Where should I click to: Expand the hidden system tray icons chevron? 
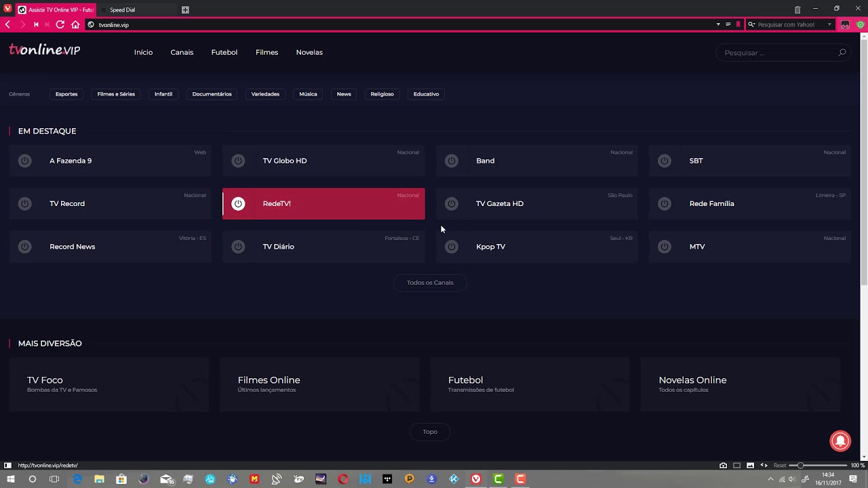coord(770,479)
